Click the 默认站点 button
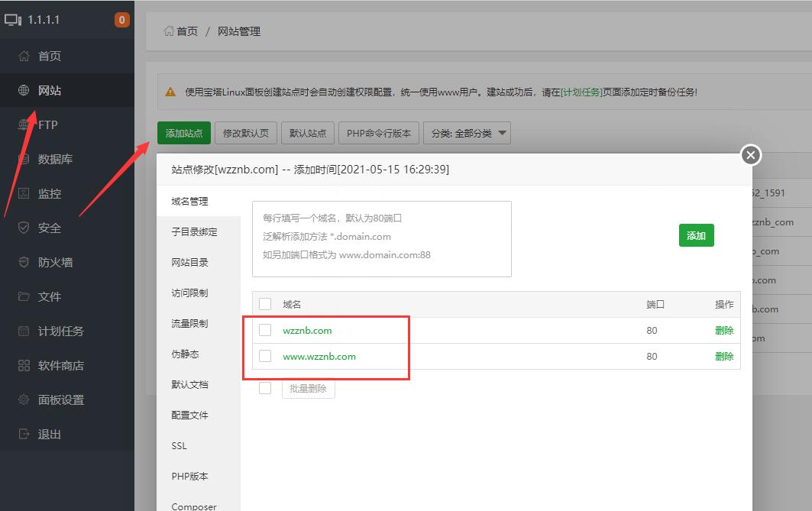Image resolution: width=812 pixels, height=511 pixels. pyautogui.click(x=308, y=133)
